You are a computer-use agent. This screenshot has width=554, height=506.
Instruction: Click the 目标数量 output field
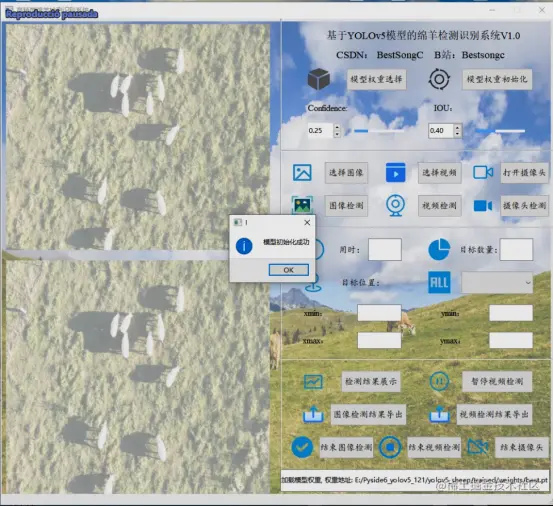(x=516, y=249)
